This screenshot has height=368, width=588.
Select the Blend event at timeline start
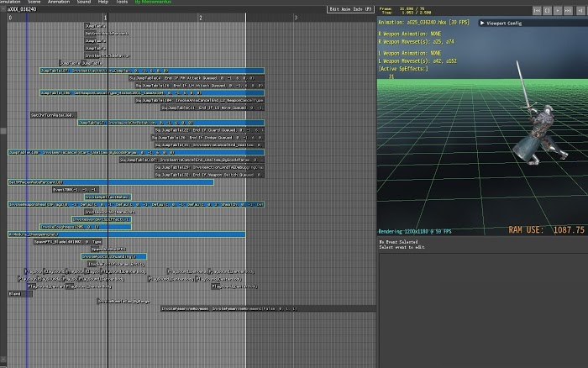pyautogui.click(x=20, y=294)
